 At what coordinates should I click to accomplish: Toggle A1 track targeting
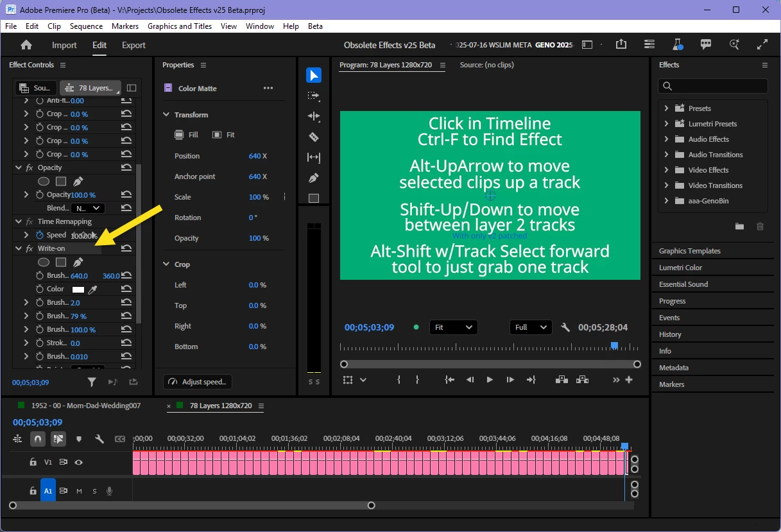(48, 491)
